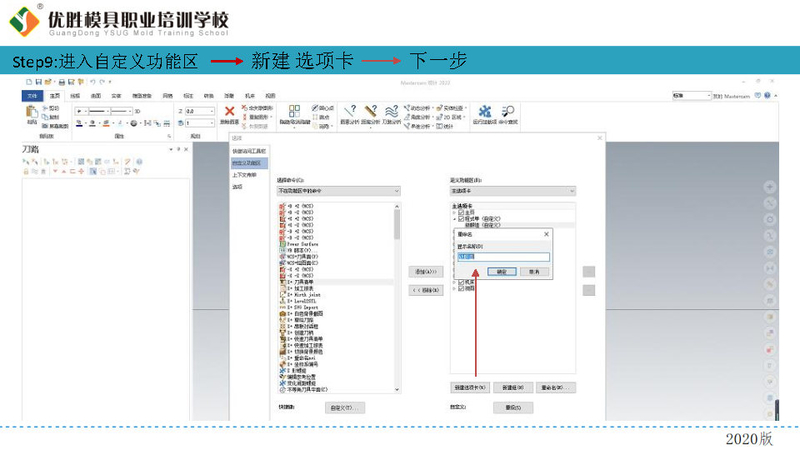Open the blue 文件 File tab
The width and height of the screenshot is (800, 450).
click(x=32, y=95)
